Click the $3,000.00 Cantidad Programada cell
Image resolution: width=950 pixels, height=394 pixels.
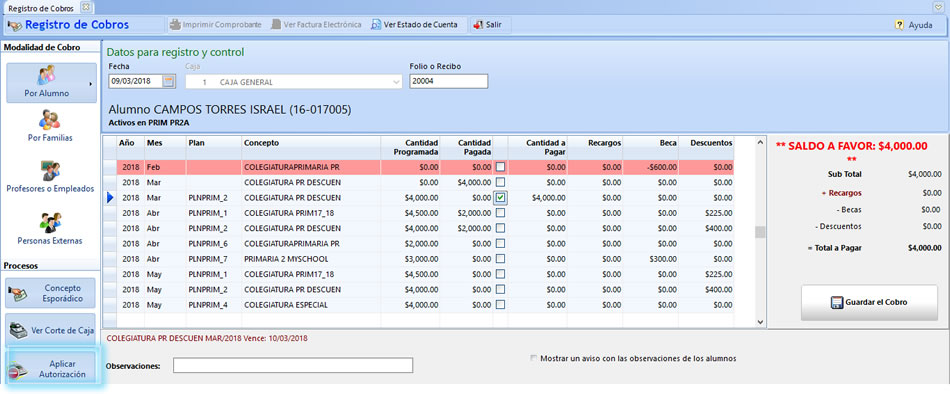410,259
